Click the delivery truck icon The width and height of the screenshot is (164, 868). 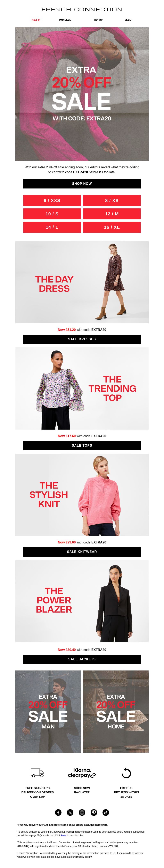(x=38, y=773)
